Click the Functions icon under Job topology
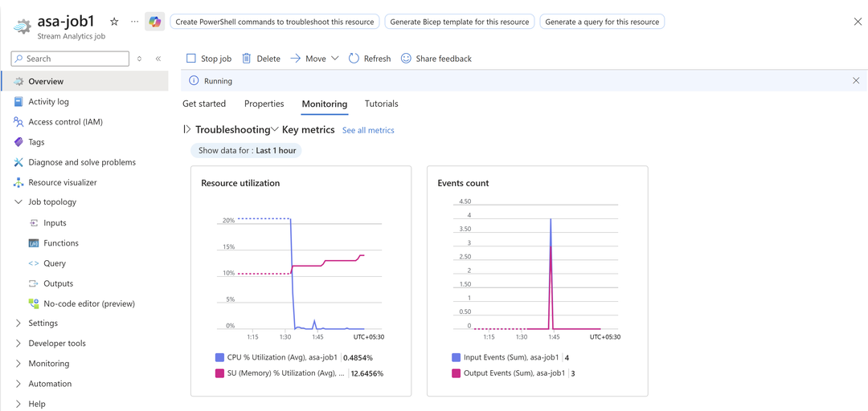Image resolution: width=868 pixels, height=411 pixels. click(33, 243)
